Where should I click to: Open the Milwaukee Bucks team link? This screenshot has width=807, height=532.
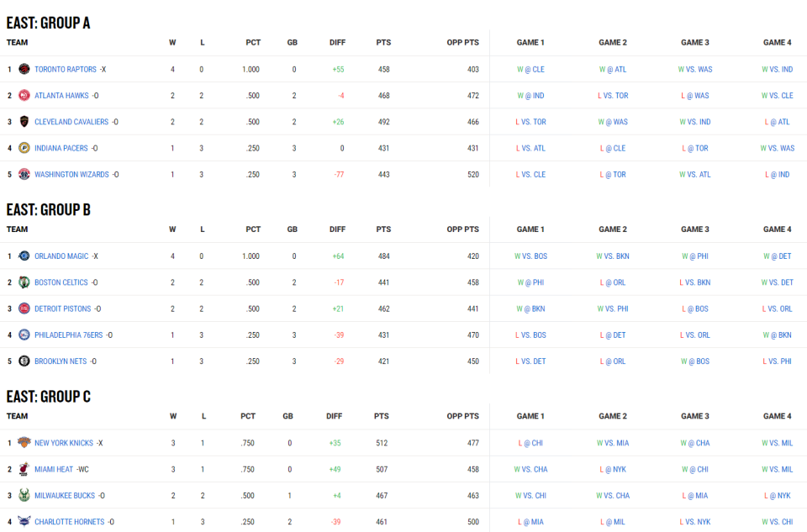(x=65, y=496)
